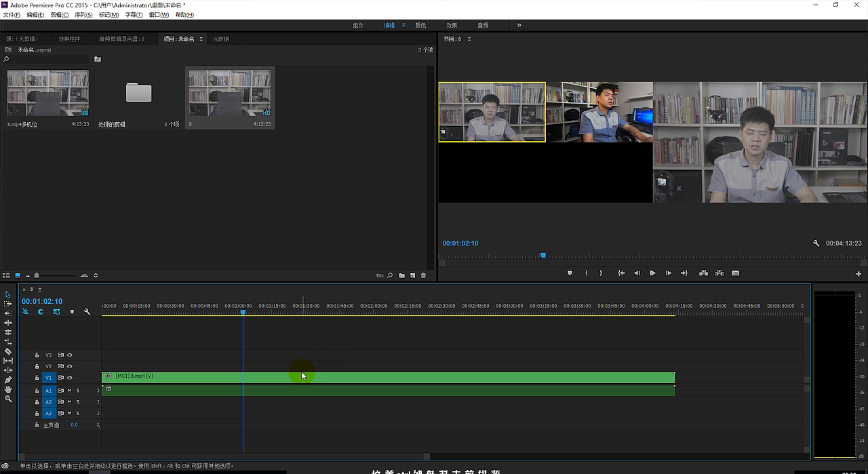Switch to the 效果控件 tab
The width and height of the screenshot is (868, 474).
[x=69, y=39]
